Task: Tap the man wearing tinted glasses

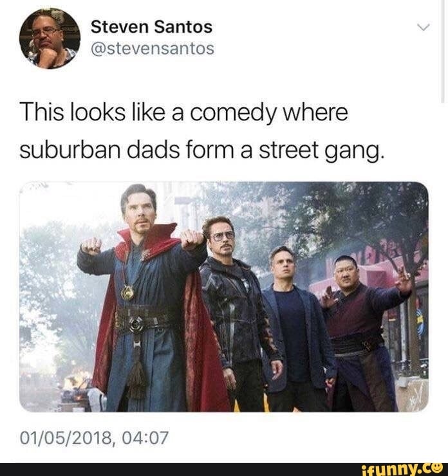Action: pos(240,313)
